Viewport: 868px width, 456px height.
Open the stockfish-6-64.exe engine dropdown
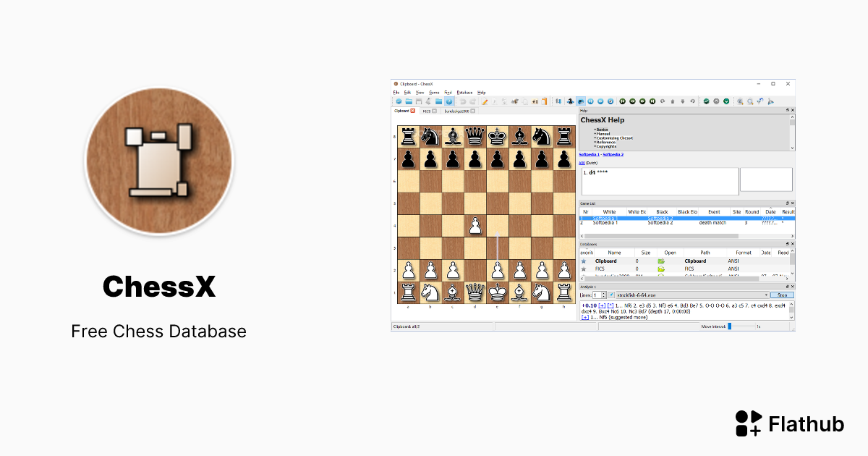pos(767,295)
